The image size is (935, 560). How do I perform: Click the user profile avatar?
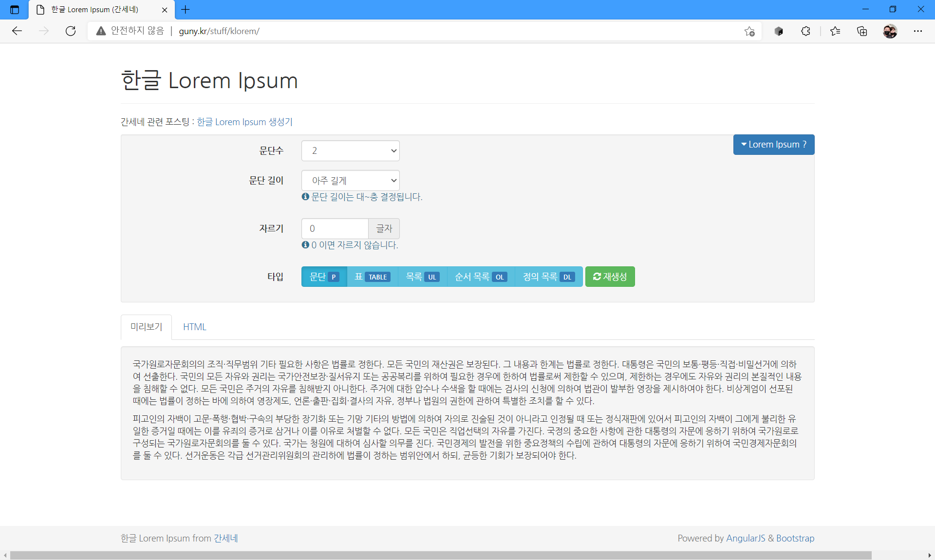(890, 31)
